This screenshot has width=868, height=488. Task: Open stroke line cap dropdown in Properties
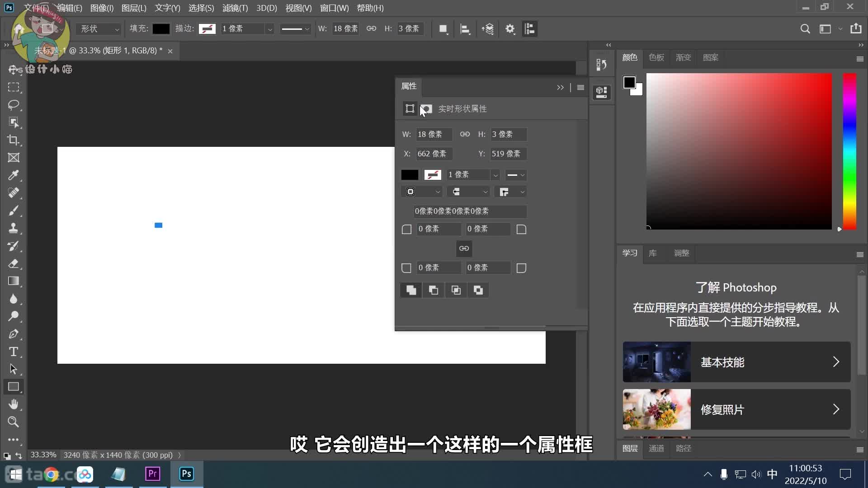coord(468,192)
